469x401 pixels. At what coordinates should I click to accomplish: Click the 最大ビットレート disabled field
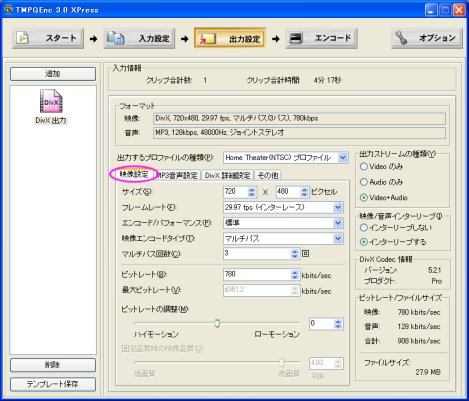click(261, 290)
